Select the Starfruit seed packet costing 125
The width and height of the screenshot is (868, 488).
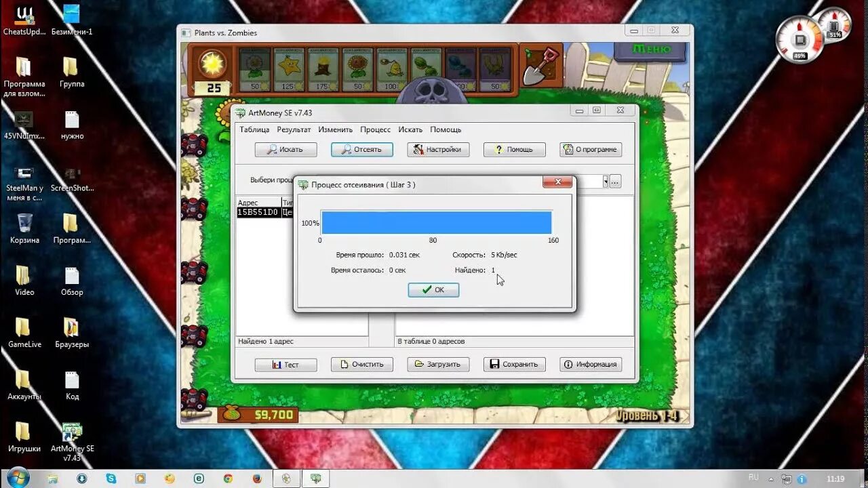point(290,70)
